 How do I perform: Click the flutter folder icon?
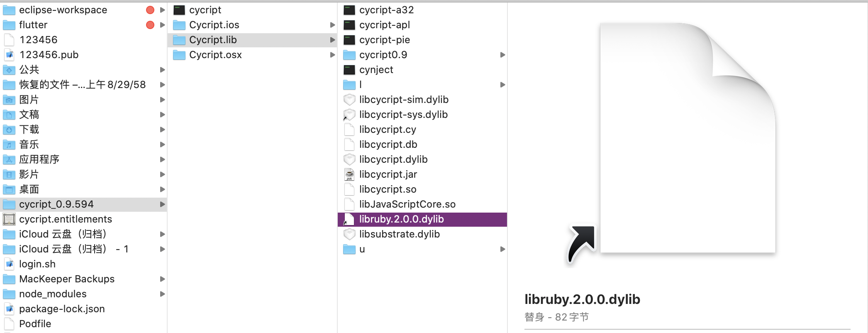point(9,25)
